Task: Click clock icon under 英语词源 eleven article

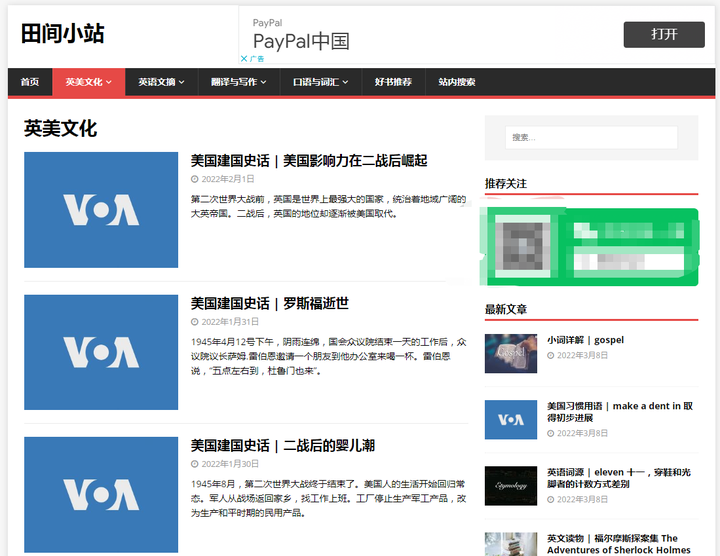Action: point(551,500)
